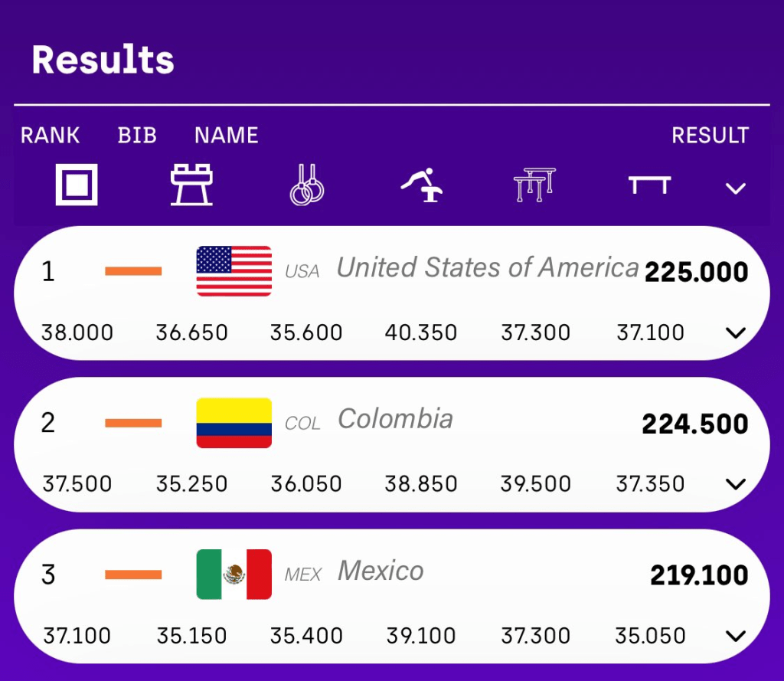The width and height of the screenshot is (784, 681).
Task: Click USA's vault score 40.350
Action: pos(421,333)
